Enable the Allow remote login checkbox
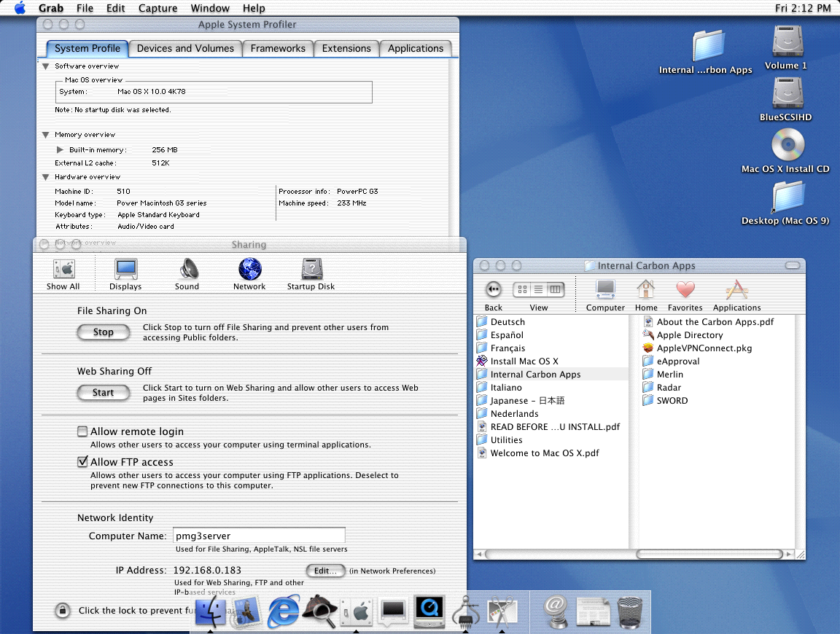 pyautogui.click(x=82, y=431)
